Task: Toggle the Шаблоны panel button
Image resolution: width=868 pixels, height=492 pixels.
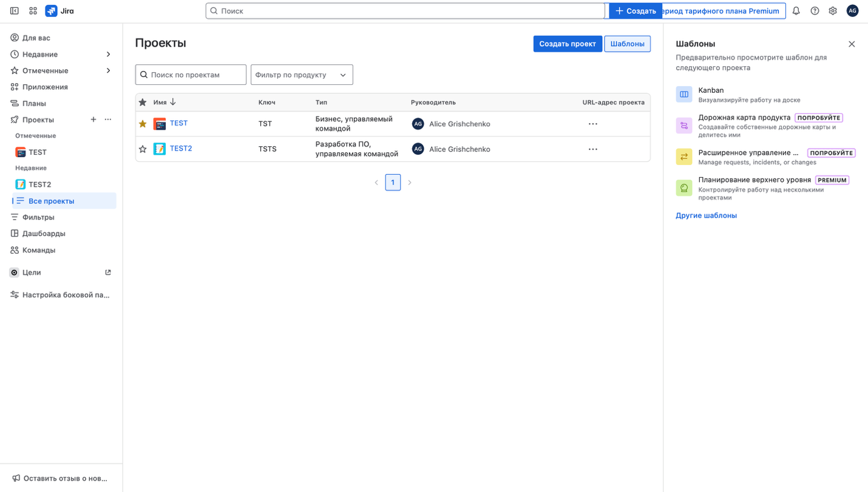Action: coord(627,44)
